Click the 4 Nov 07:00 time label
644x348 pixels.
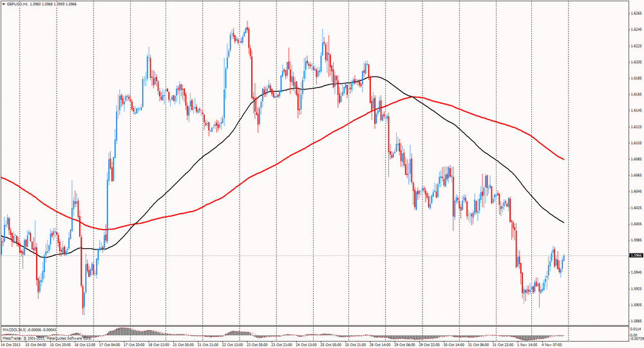click(x=551, y=345)
